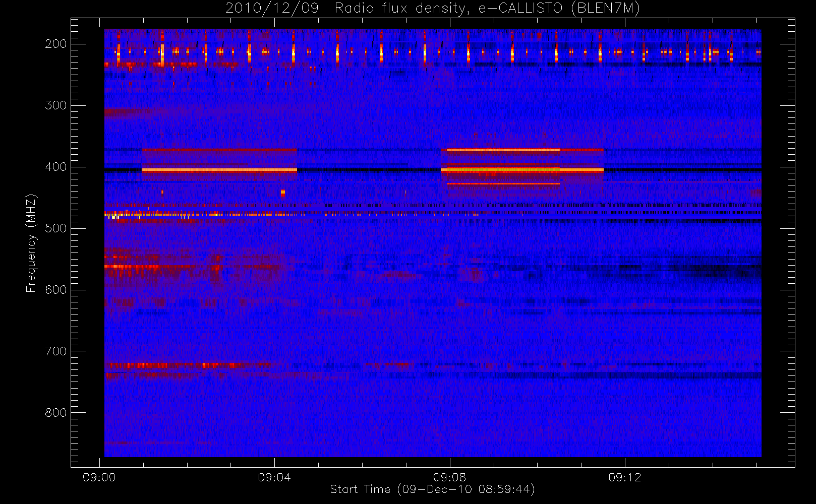The image size is (816, 504).
Task: Click the 300 frequency tick label
Action: 56,105
